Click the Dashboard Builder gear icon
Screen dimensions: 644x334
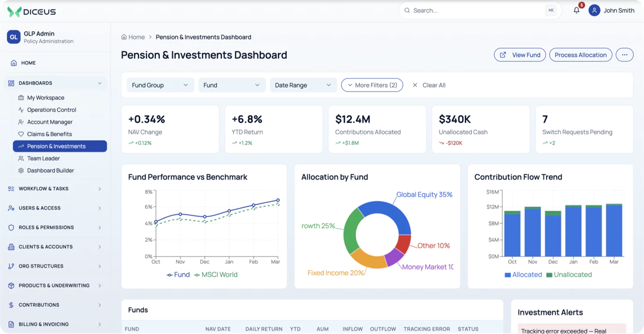(21, 171)
